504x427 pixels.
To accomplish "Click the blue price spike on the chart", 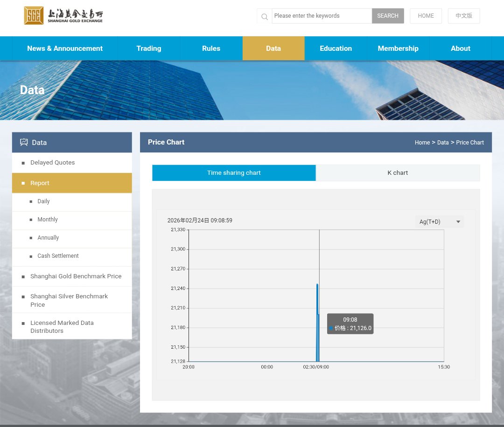I will point(317,322).
